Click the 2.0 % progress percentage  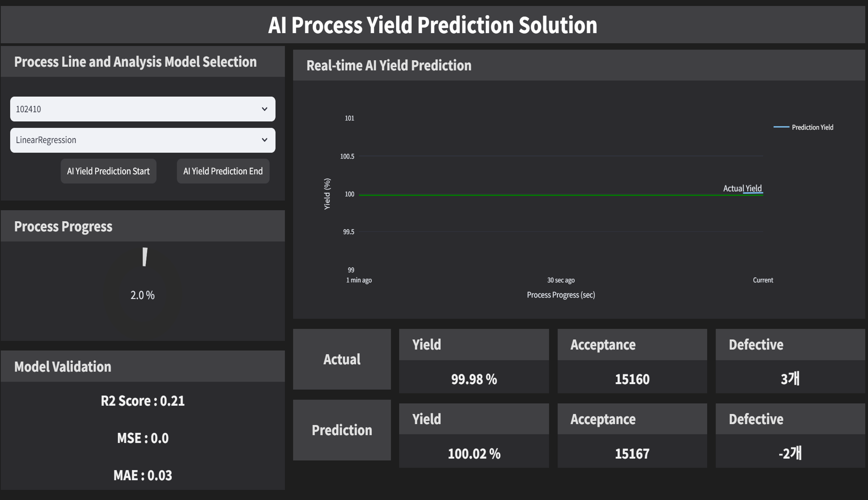[143, 295]
